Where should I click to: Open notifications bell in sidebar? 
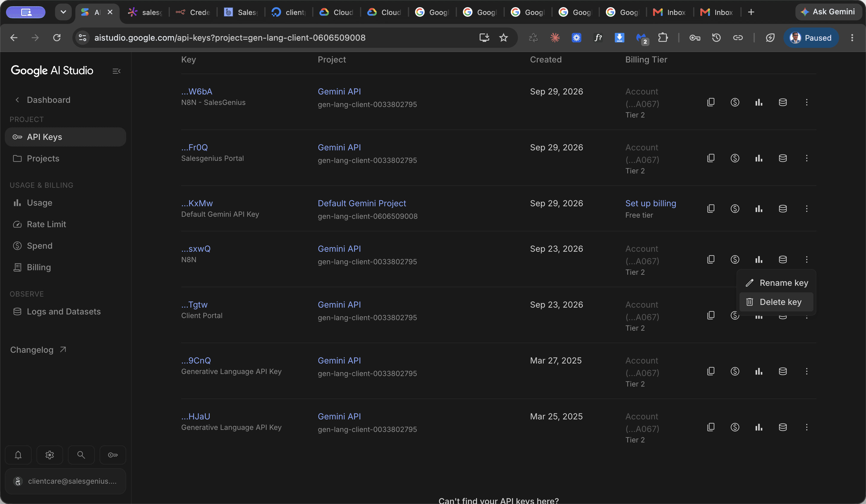pyautogui.click(x=18, y=455)
